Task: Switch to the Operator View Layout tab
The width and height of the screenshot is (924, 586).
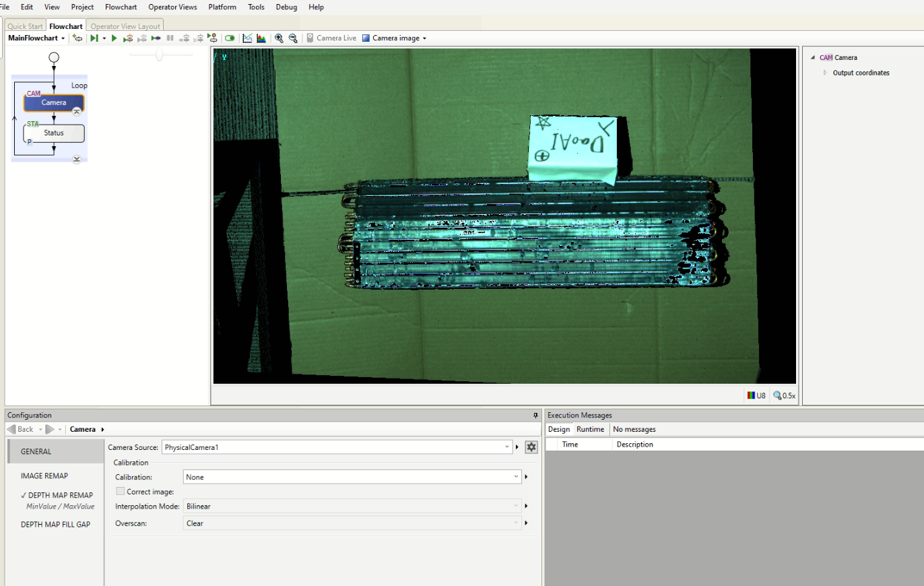Action: coord(125,26)
